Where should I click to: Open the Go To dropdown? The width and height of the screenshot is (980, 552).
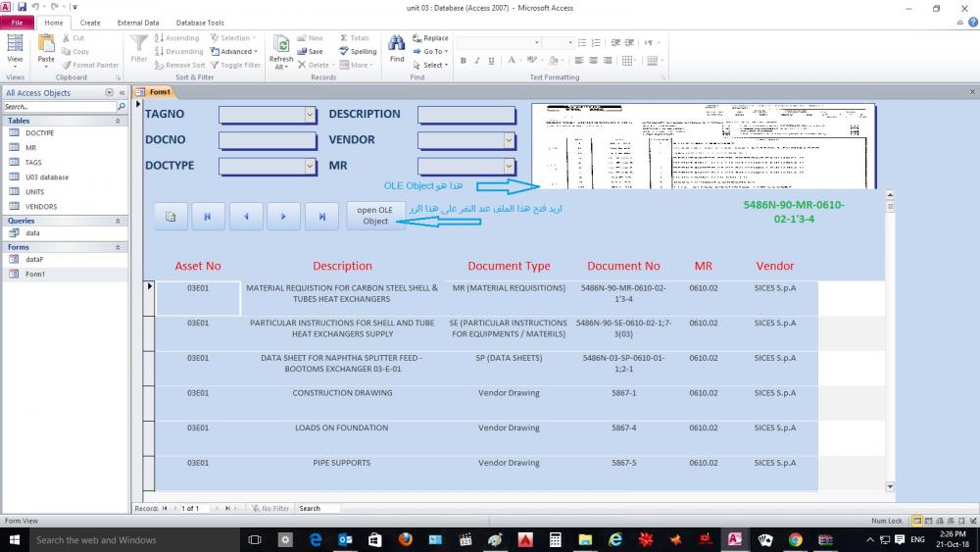430,51
